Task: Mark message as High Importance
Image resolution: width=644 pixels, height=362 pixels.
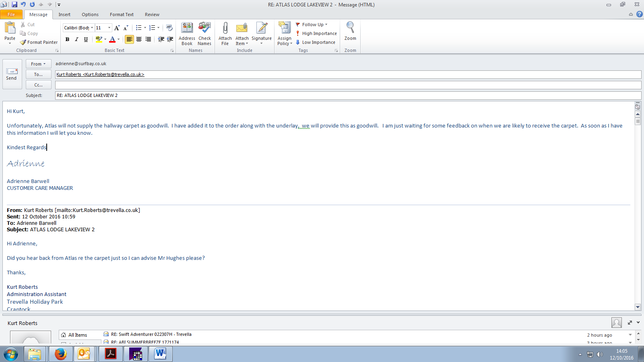Action: pos(316,33)
